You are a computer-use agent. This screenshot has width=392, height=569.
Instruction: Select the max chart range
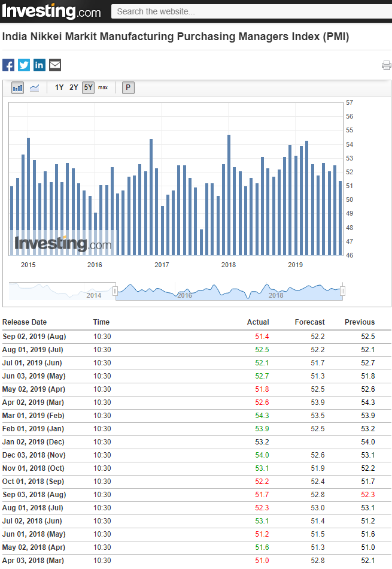coord(103,87)
